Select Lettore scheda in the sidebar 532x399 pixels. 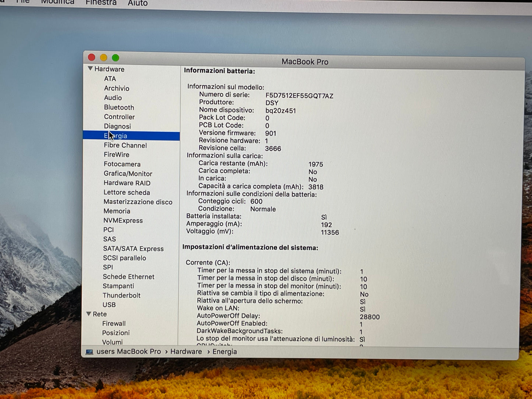click(127, 193)
